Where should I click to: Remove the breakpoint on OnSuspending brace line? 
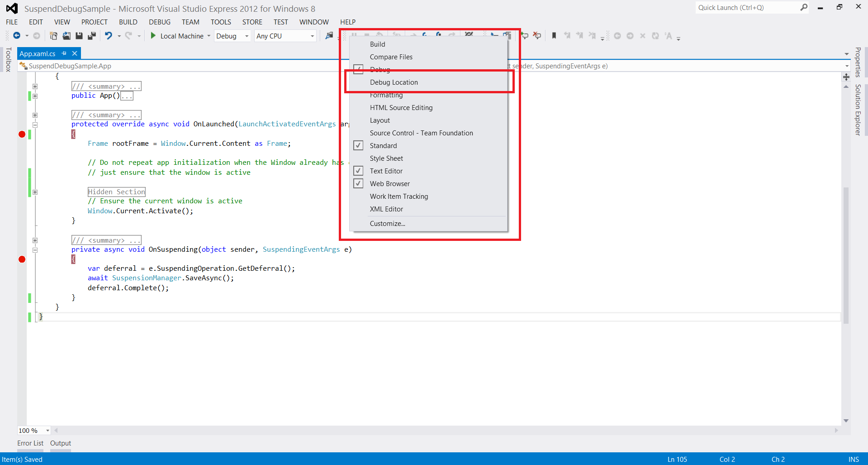pyautogui.click(x=22, y=259)
